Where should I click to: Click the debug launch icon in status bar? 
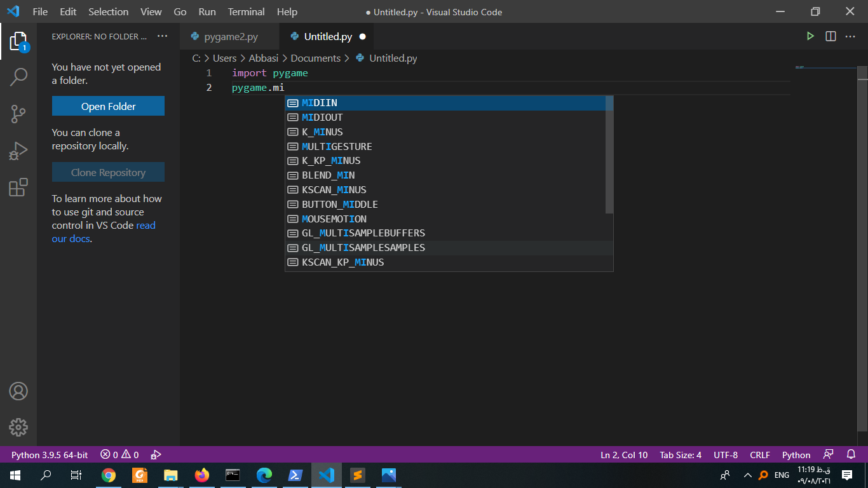click(156, 455)
